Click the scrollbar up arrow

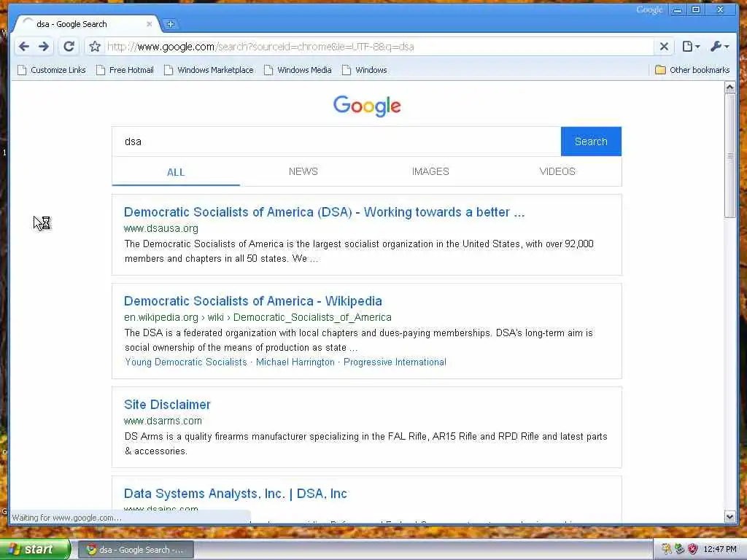pyautogui.click(x=729, y=87)
